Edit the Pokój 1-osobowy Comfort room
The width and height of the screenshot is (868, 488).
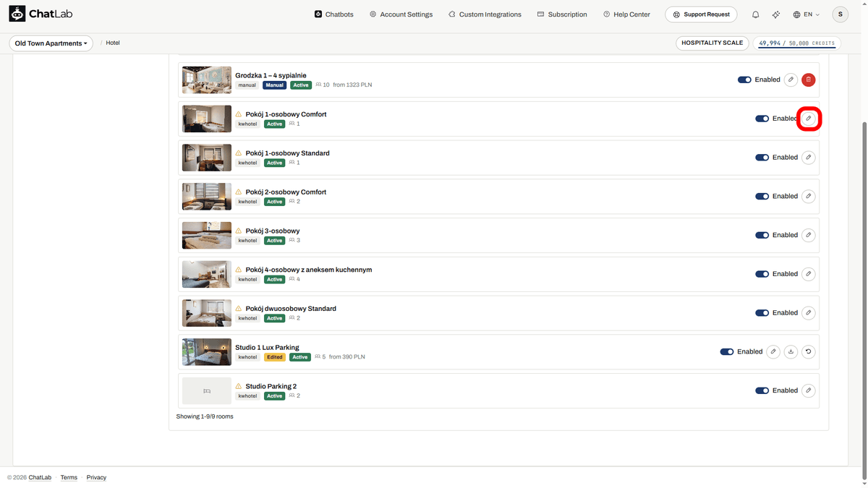[x=809, y=119]
